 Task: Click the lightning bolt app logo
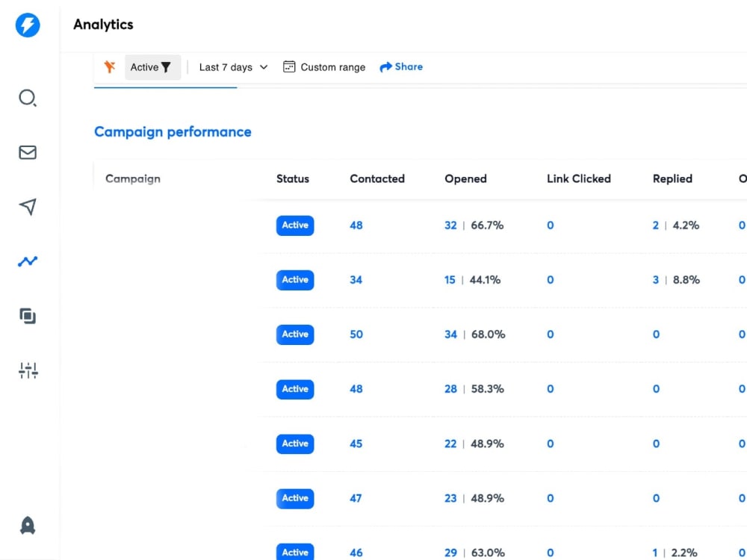tap(28, 25)
